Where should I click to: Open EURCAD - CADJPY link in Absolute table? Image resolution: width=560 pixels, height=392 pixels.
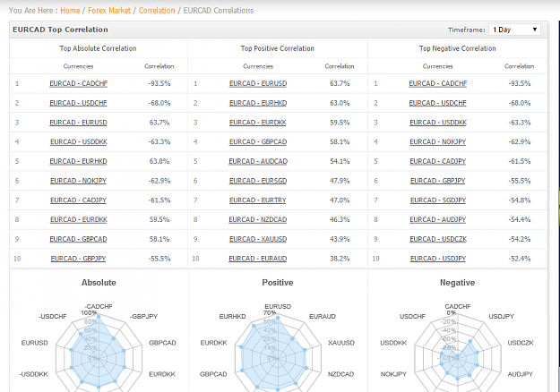click(x=78, y=200)
